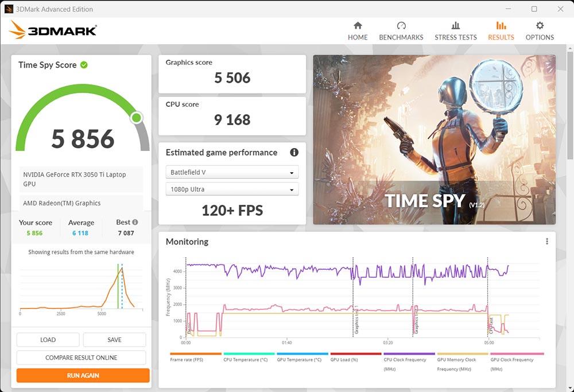Expand the Battlefield V game dropdown

click(x=232, y=172)
